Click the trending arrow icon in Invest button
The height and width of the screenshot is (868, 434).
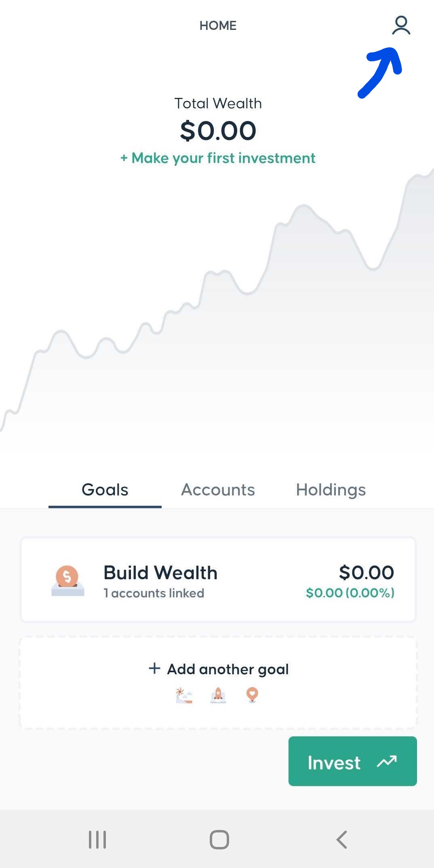coord(387,762)
